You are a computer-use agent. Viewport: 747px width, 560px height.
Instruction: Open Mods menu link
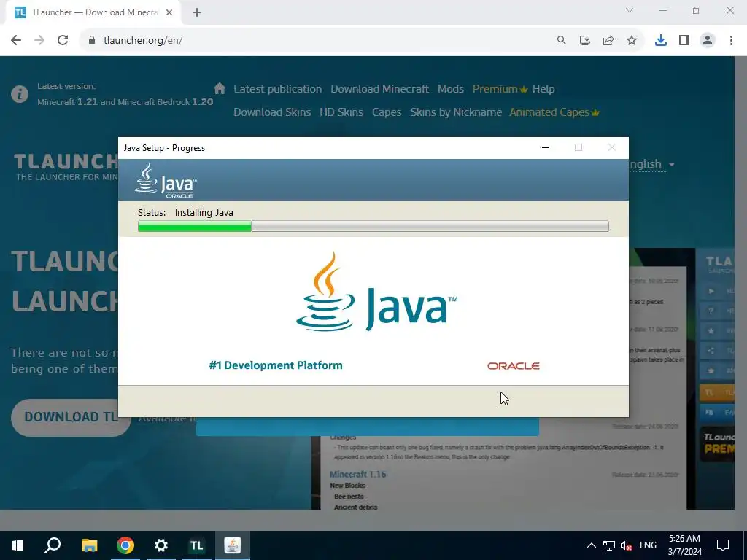pyautogui.click(x=451, y=89)
